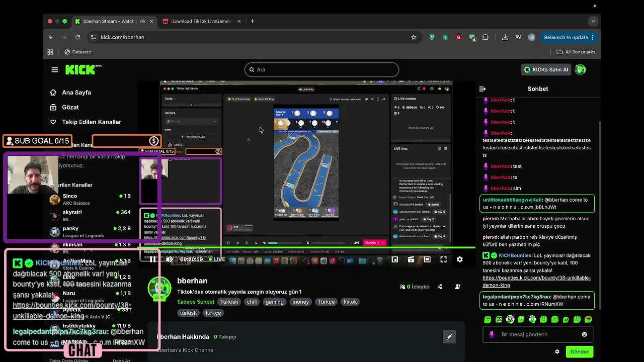Click the bberhan channel avatar
Image resolution: width=644 pixels, height=362 pixels.
pos(159,289)
